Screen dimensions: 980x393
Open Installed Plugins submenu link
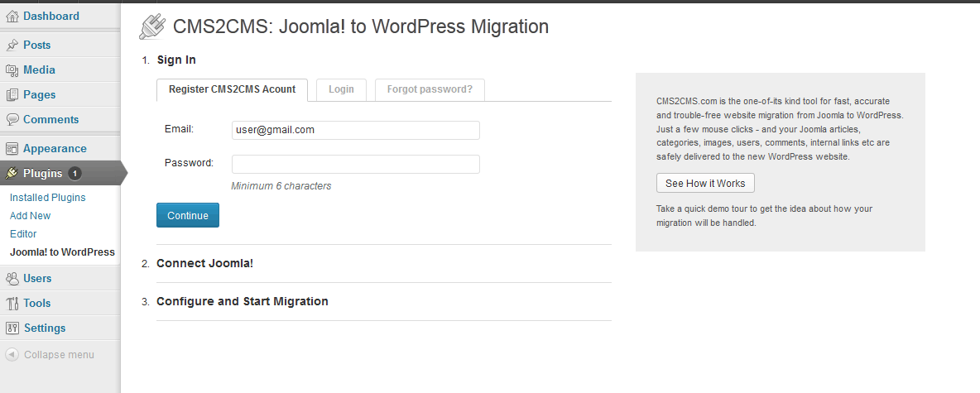click(47, 198)
